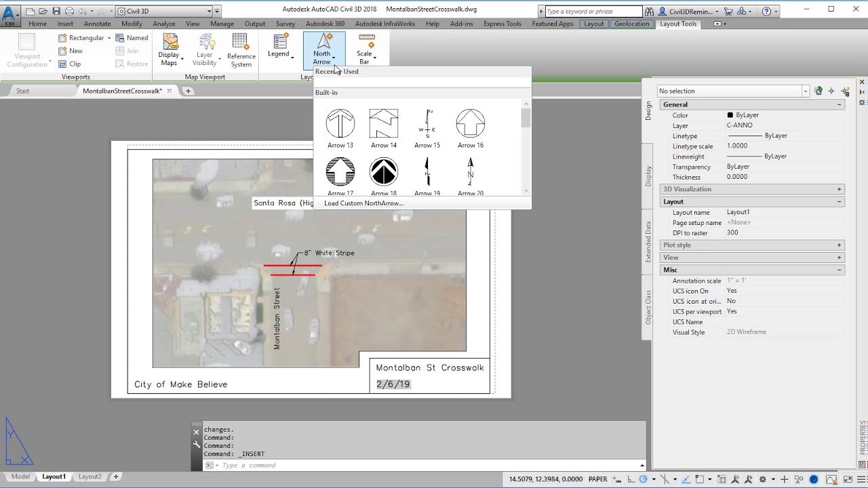
Task: Open the No selection dropdown
Action: coord(732,91)
